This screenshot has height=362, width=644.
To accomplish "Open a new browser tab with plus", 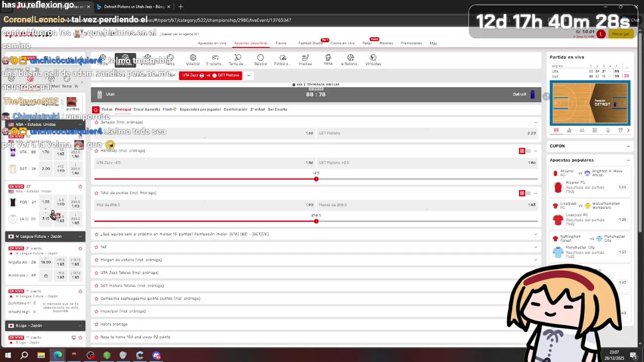I will 181,7.
